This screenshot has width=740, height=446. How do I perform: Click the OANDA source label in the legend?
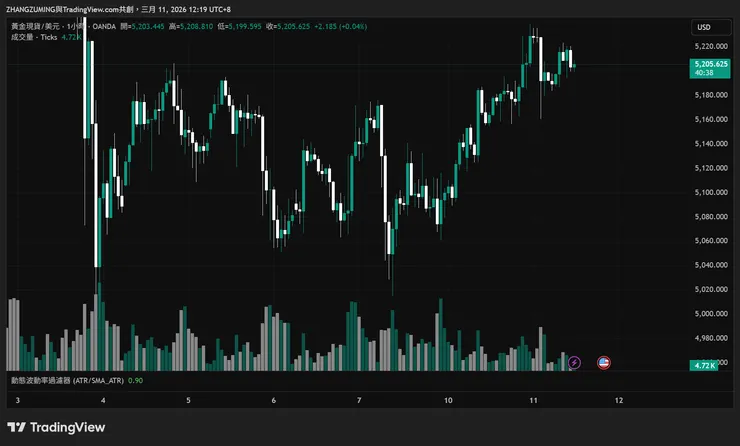[x=104, y=26]
